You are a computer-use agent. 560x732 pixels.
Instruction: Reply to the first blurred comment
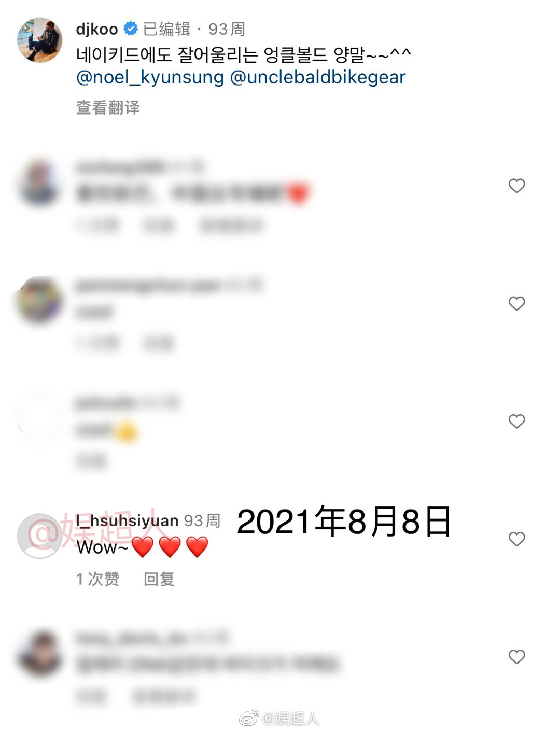pyautogui.click(x=159, y=225)
